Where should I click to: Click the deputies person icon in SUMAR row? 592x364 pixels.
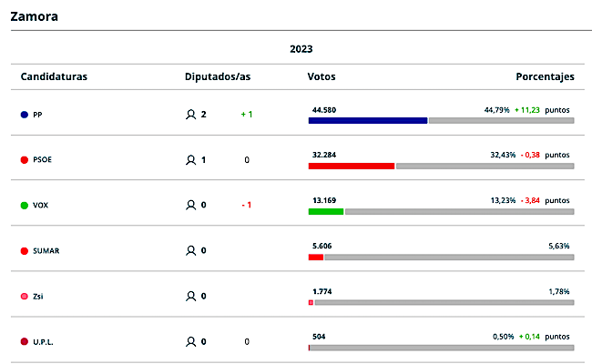point(190,250)
